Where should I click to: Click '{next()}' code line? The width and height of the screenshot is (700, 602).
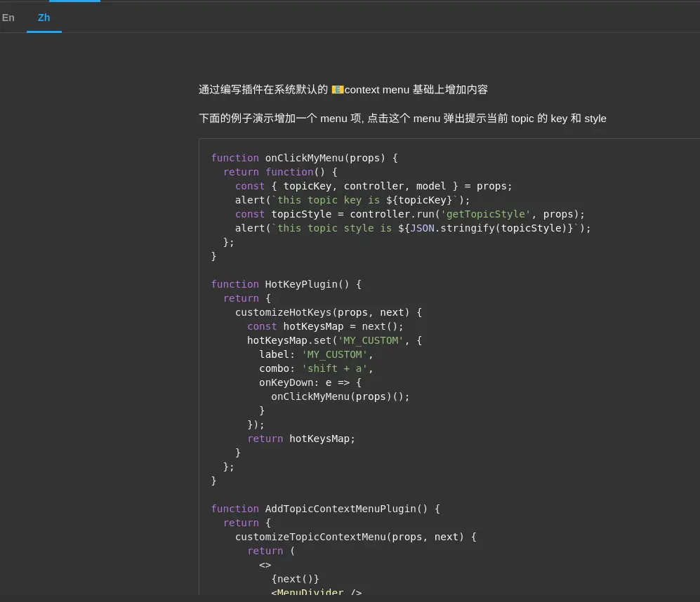(x=295, y=579)
